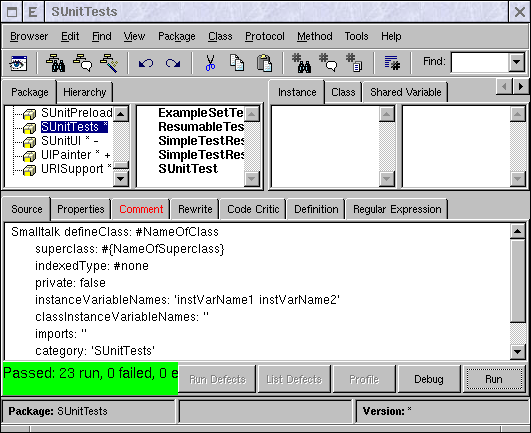Open the Help menu
531x433 pixels.
coord(391,36)
